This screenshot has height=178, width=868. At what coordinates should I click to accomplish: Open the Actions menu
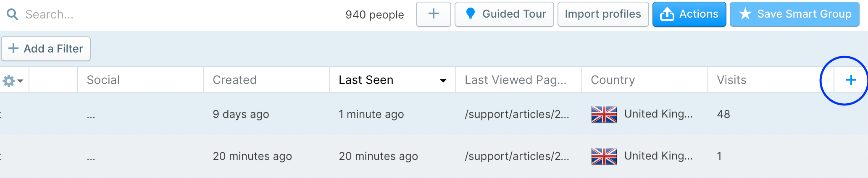[x=689, y=14]
